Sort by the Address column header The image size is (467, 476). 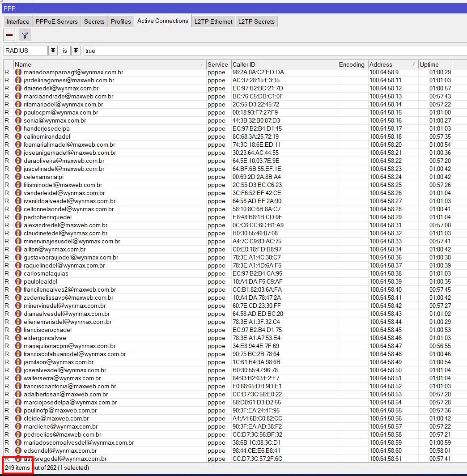pyautogui.click(x=393, y=64)
